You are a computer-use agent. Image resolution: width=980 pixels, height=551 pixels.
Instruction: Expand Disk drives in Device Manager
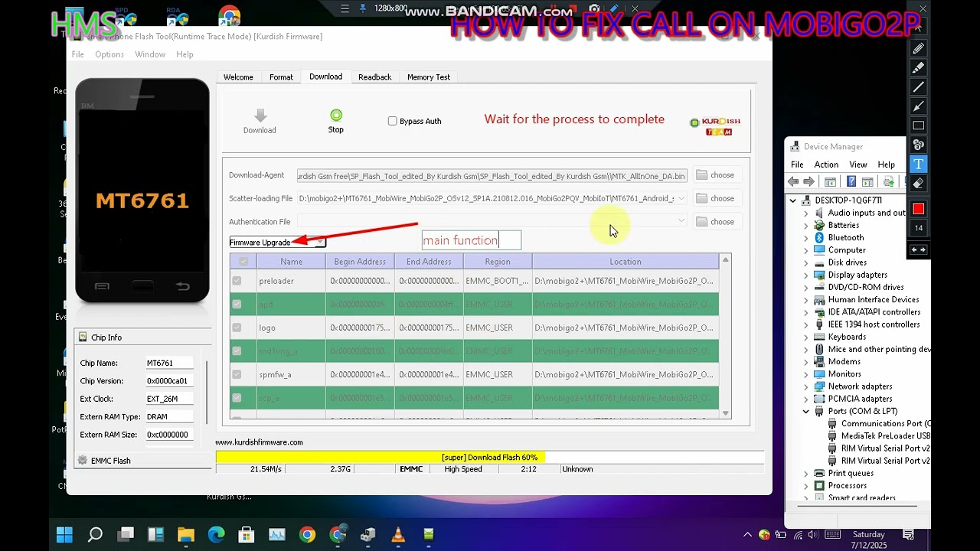click(805, 262)
